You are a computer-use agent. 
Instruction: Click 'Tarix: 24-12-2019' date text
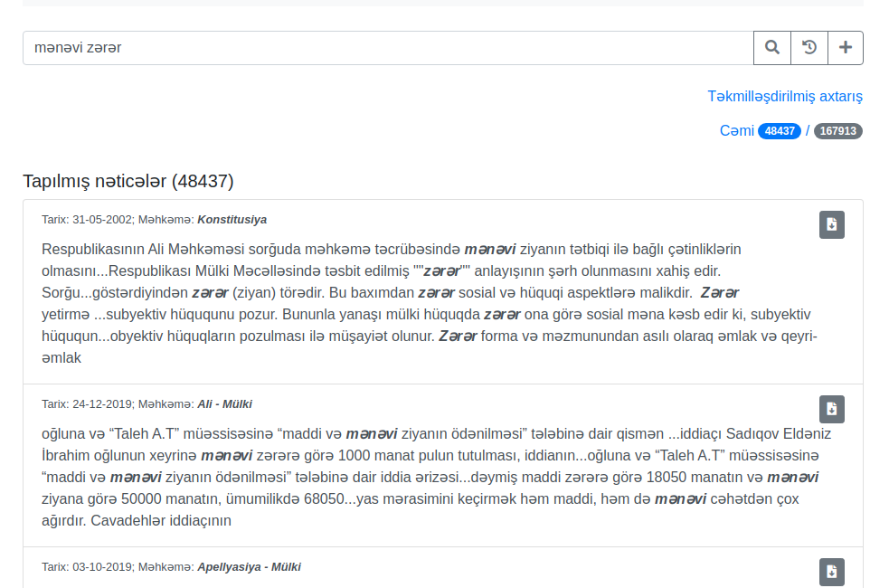pos(87,404)
